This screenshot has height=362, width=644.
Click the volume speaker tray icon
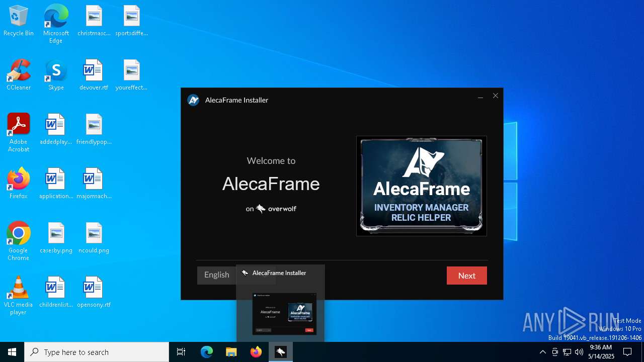pyautogui.click(x=579, y=352)
